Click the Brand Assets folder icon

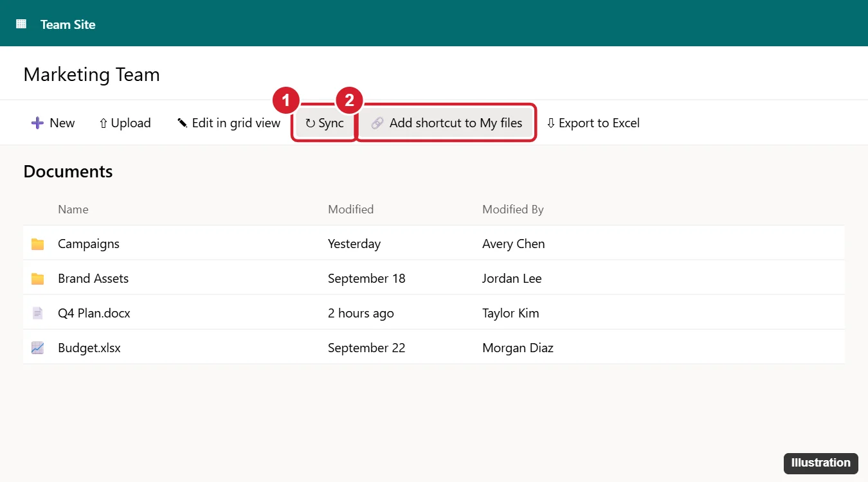[x=38, y=279]
